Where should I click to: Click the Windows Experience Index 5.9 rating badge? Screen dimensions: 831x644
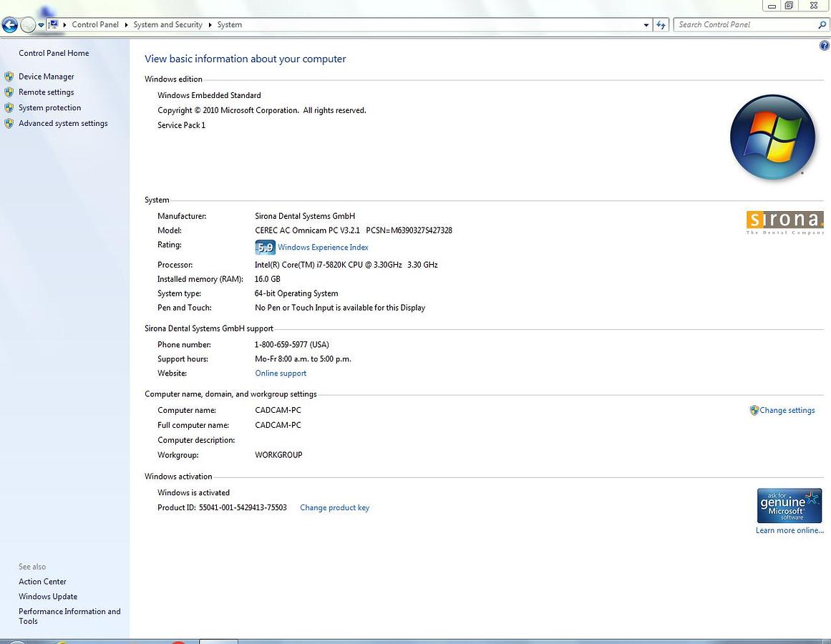pyautogui.click(x=265, y=248)
